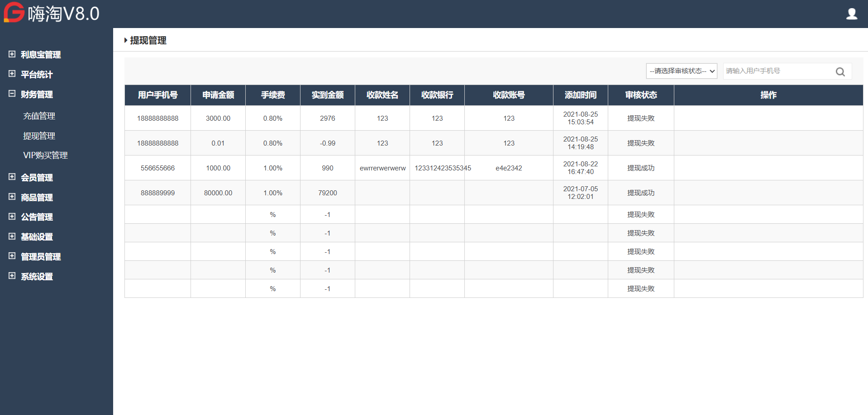
Task: Click 操作 column header
Action: tap(768, 95)
